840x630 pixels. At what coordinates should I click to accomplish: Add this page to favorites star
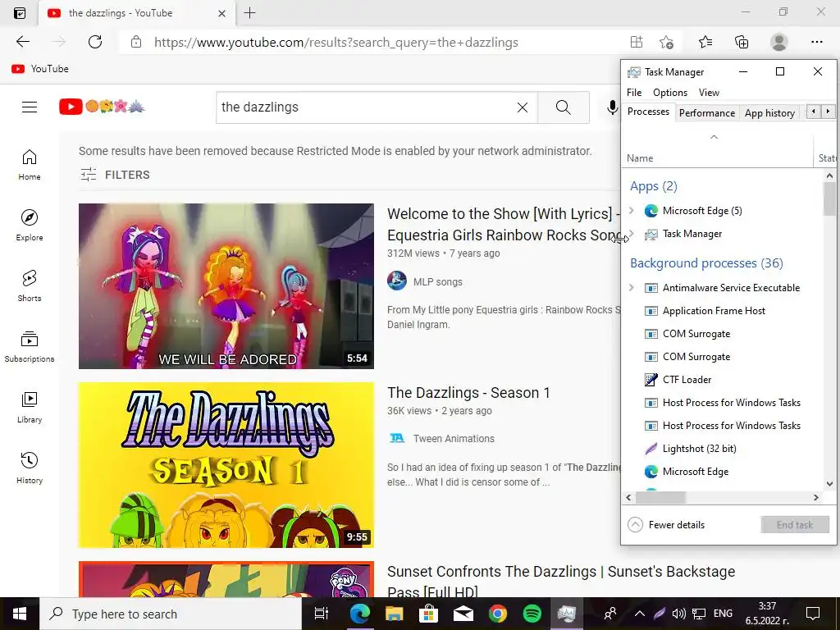click(x=666, y=42)
